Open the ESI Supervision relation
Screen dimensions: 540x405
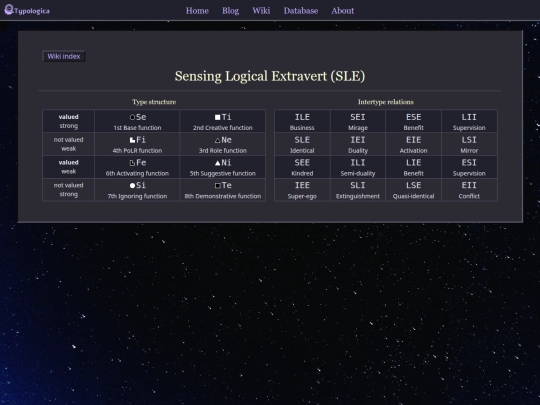click(x=469, y=167)
